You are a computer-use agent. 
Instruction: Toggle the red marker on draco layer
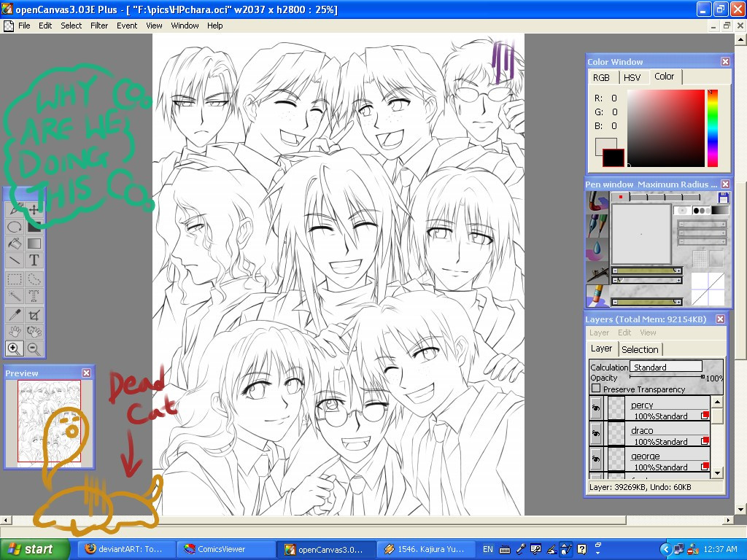tap(705, 441)
